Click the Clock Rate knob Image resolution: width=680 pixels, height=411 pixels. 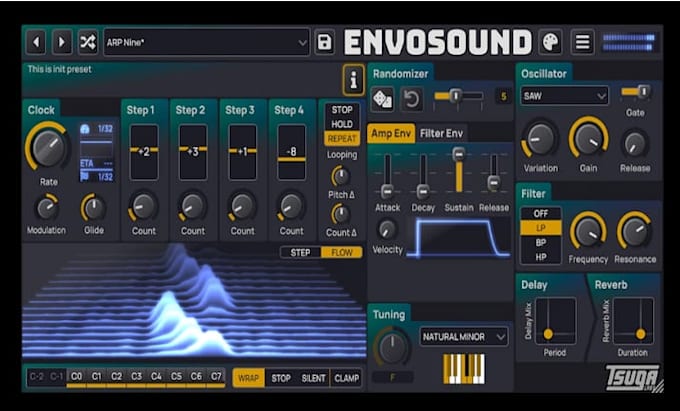click(48, 147)
